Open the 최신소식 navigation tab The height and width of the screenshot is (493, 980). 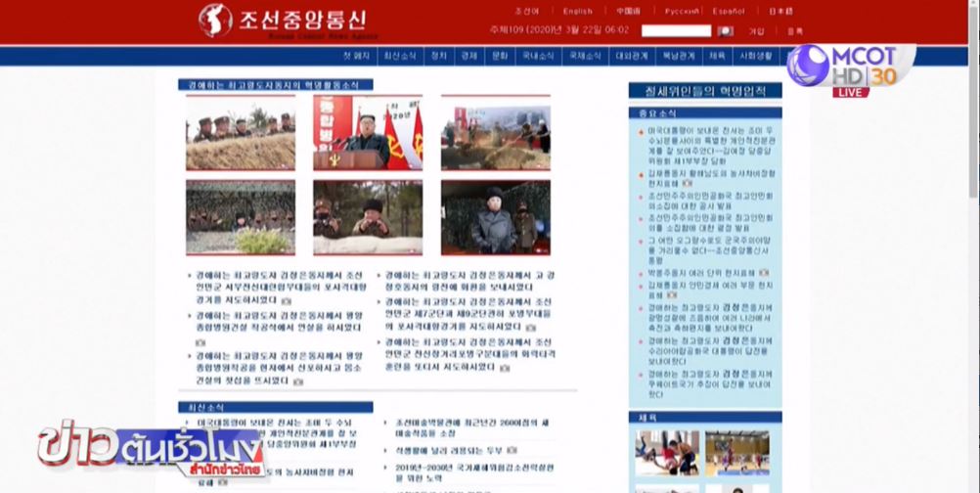[399, 57]
